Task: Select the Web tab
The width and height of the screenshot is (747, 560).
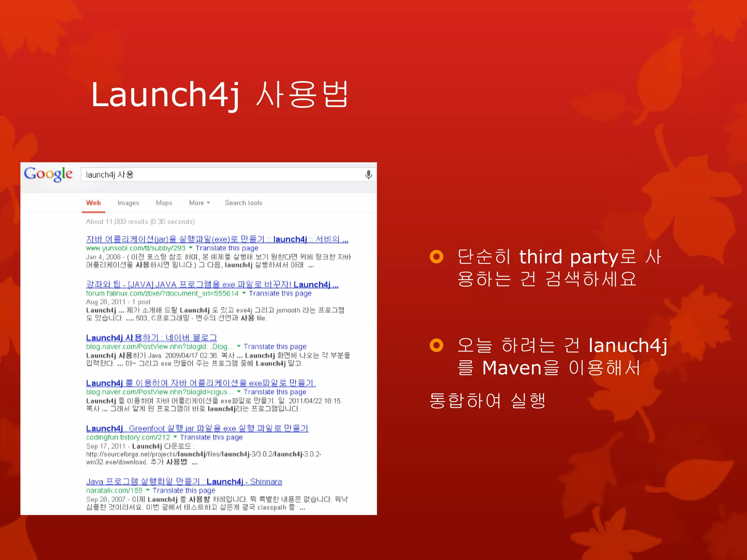Action: click(x=93, y=203)
